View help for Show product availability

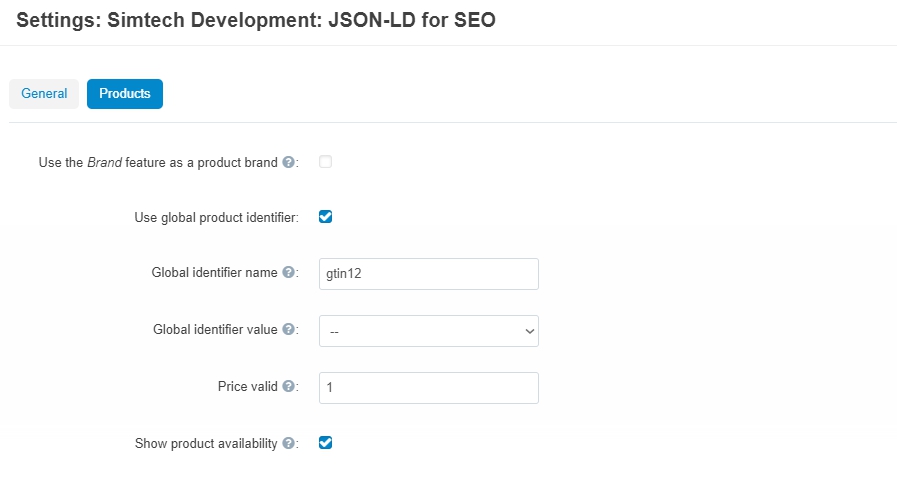point(289,443)
